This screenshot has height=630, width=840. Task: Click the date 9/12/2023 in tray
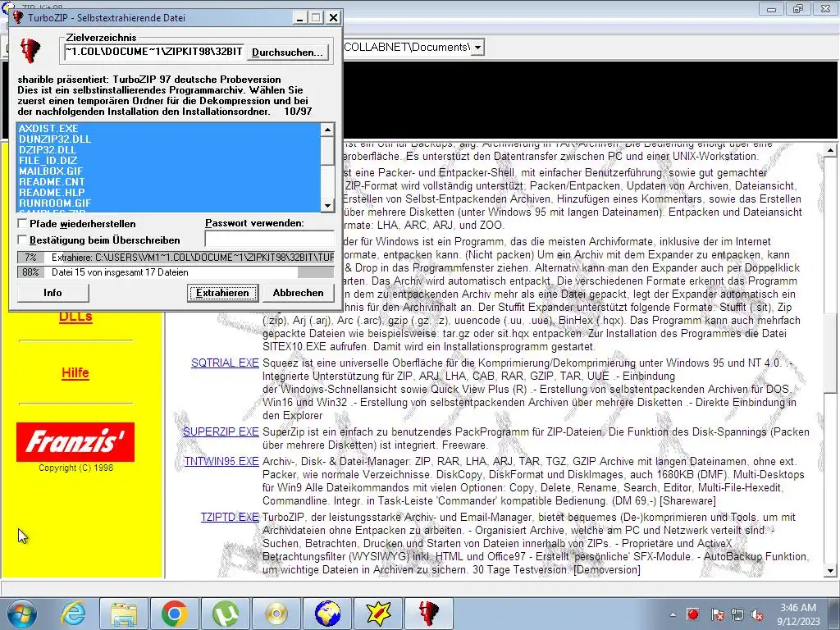point(798,622)
